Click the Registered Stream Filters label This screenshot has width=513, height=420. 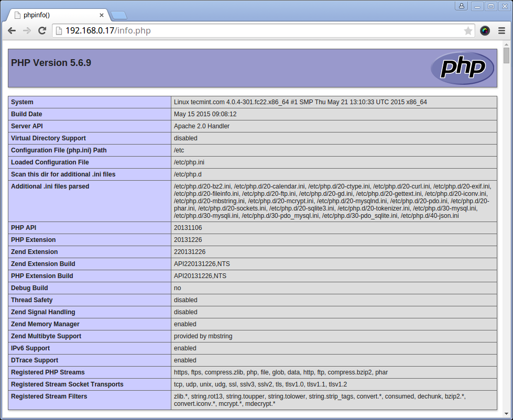click(49, 396)
